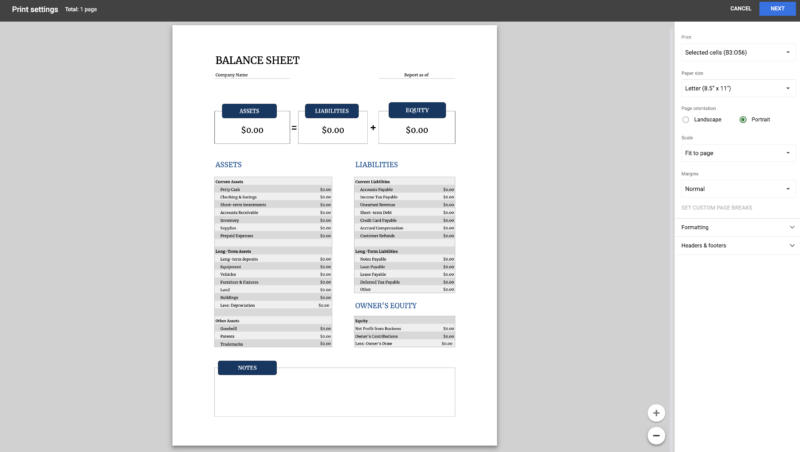Click the 'Trademarks' row
The image size is (800, 452).
273,344
